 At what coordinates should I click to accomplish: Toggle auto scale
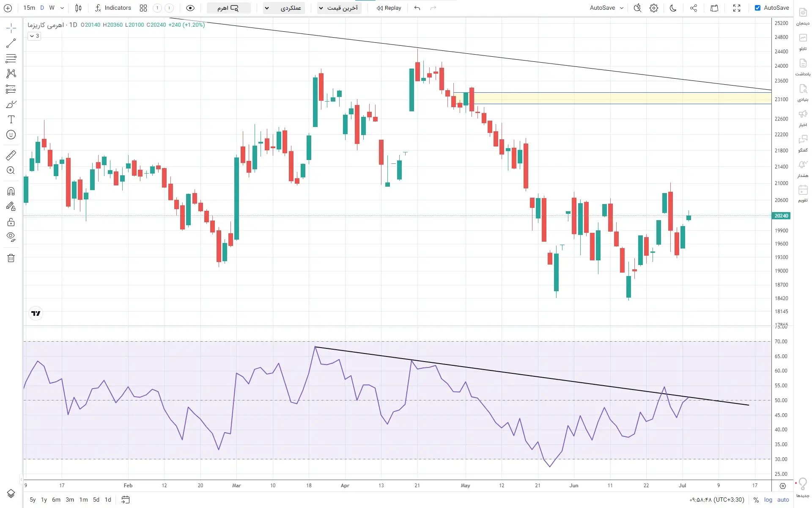(783, 500)
